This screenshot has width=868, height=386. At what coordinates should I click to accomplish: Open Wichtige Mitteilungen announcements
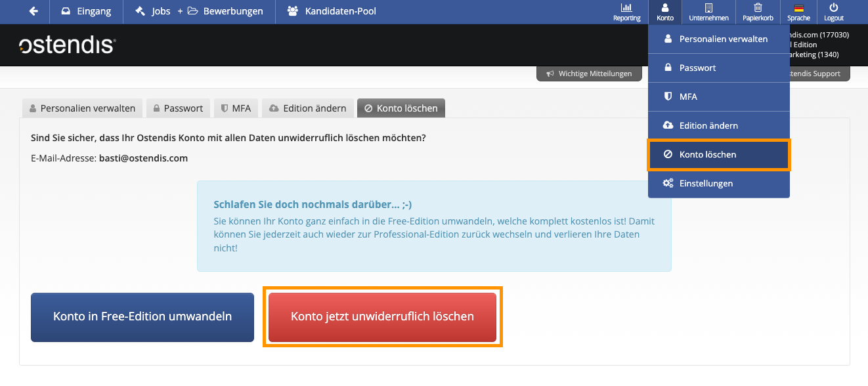[x=589, y=74]
